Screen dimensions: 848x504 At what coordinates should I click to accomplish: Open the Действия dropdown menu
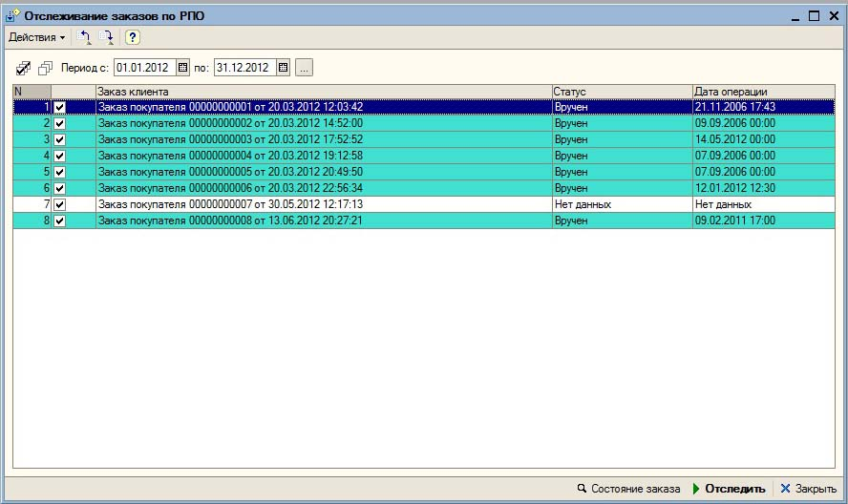36,37
